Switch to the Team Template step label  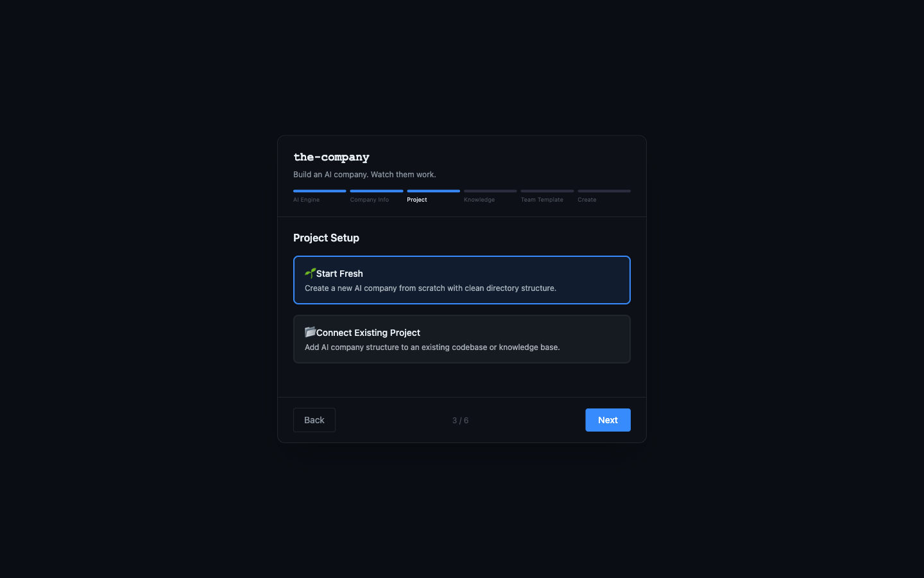[x=542, y=200]
